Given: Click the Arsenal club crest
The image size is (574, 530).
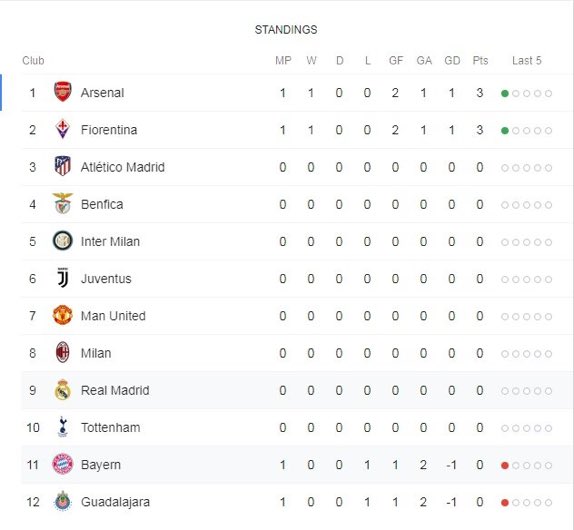Looking at the screenshot, I should pos(63,92).
